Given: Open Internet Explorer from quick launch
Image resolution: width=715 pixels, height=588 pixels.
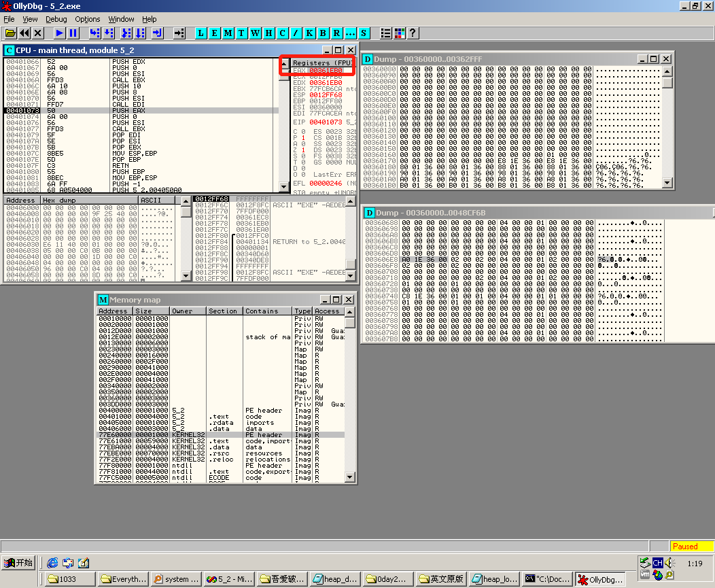Looking at the screenshot, I should pyautogui.click(x=52, y=563).
